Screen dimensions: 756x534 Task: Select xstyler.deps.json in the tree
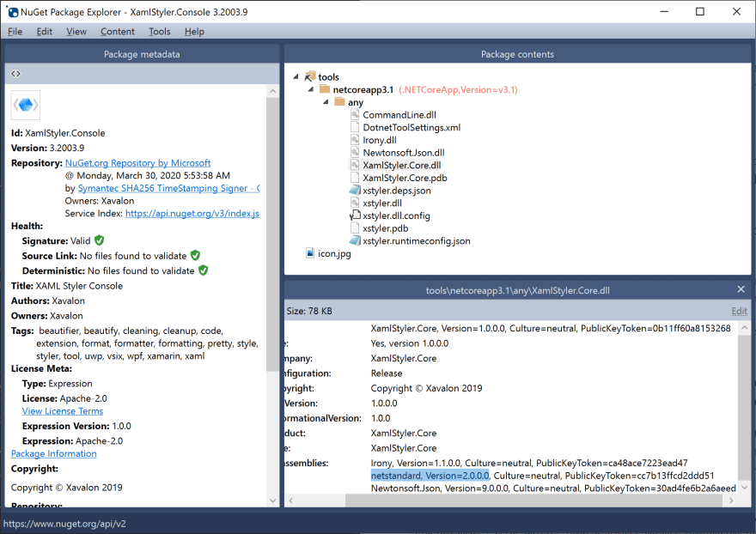[x=397, y=191]
